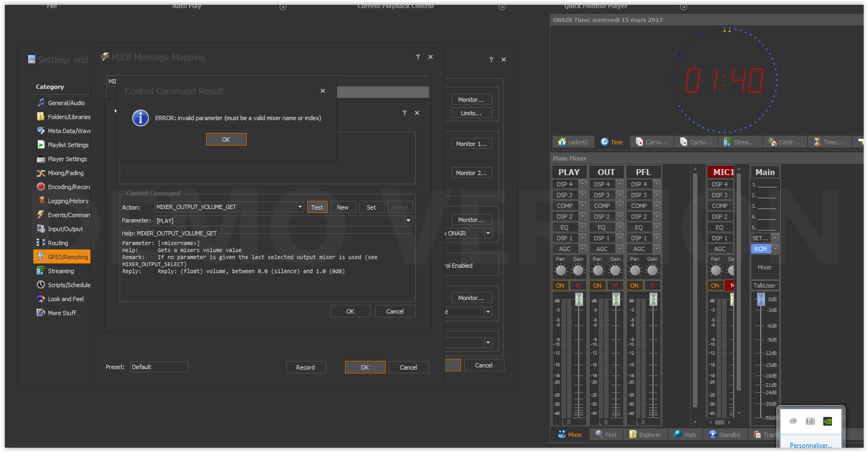Screen dimensions: 868x452
Task: Click the NVIDIA tray icon
Action: pos(828,421)
